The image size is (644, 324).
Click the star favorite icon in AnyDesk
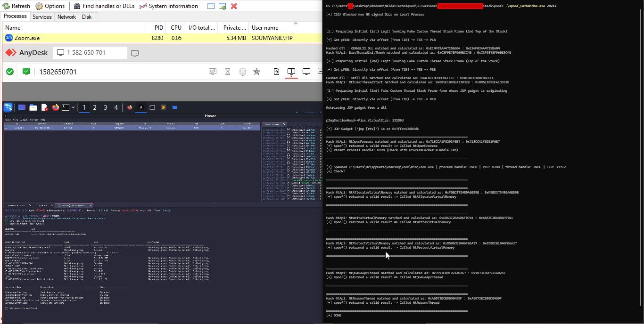(256, 72)
